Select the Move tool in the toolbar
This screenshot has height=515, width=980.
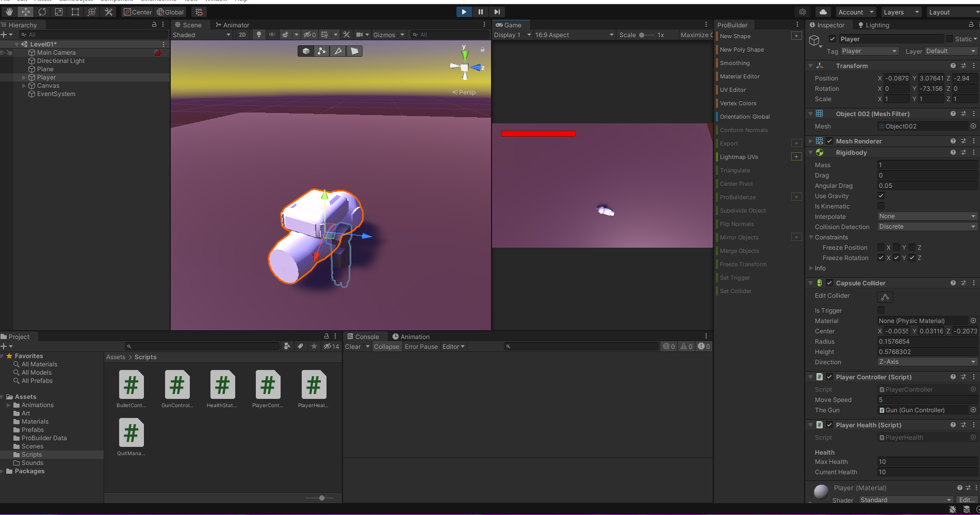click(25, 12)
